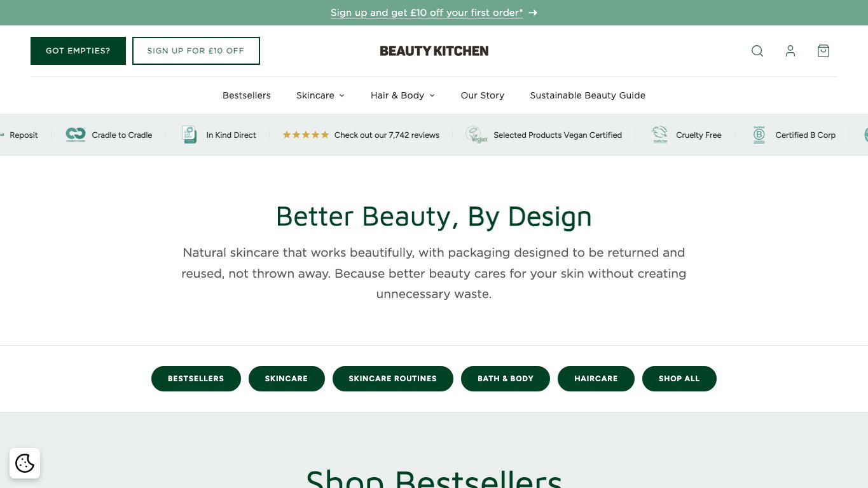Click 'Cradle to Cradle' text
This screenshot has height=488, width=868.
pos(122,135)
